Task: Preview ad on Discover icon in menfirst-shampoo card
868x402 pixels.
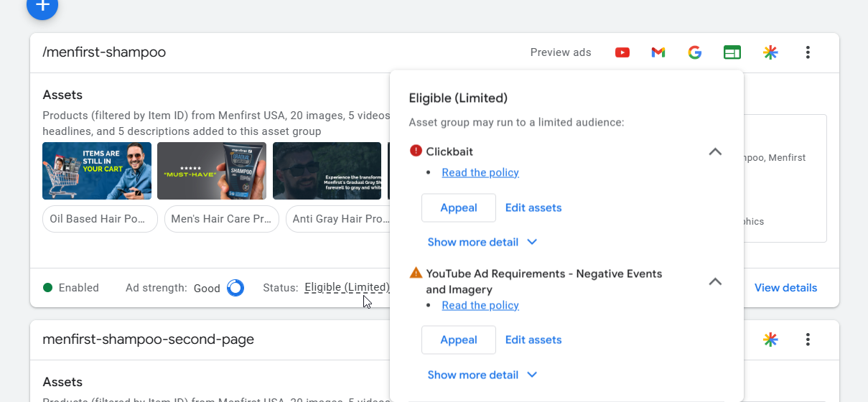Action: click(x=770, y=52)
